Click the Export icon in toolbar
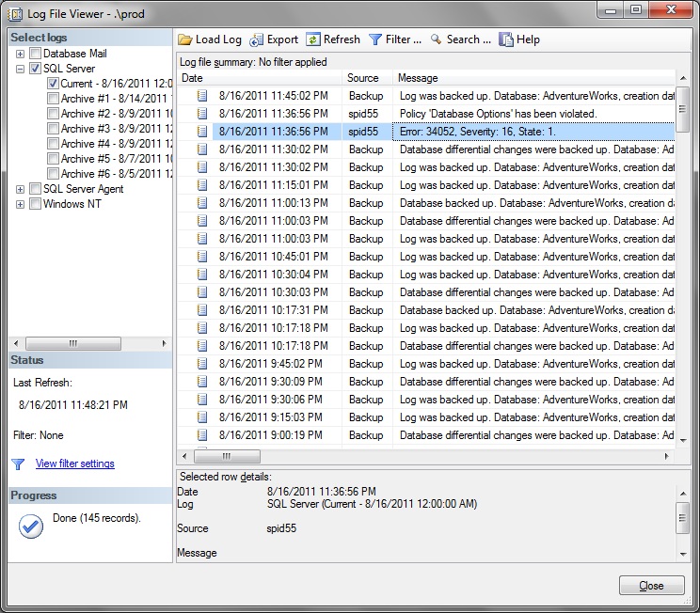This screenshot has width=700, height=613. pyautogui.click(x=257, y=39)
